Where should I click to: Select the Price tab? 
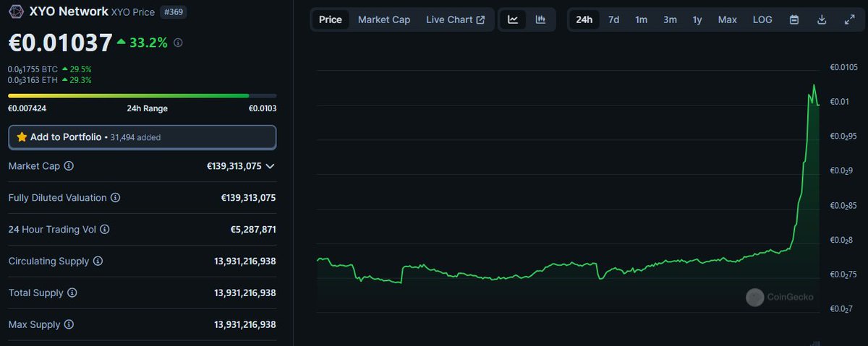(x=331, y=20)
